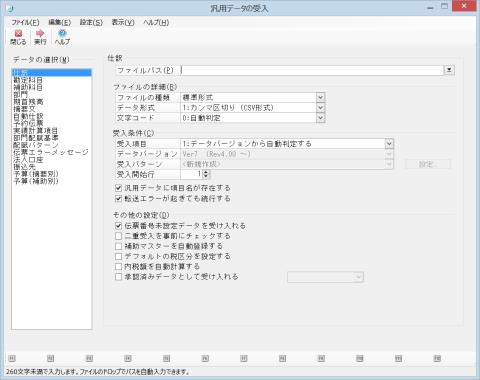Click the F11 function key button at the bottom

pyautogui.click(x=398, y=358)
